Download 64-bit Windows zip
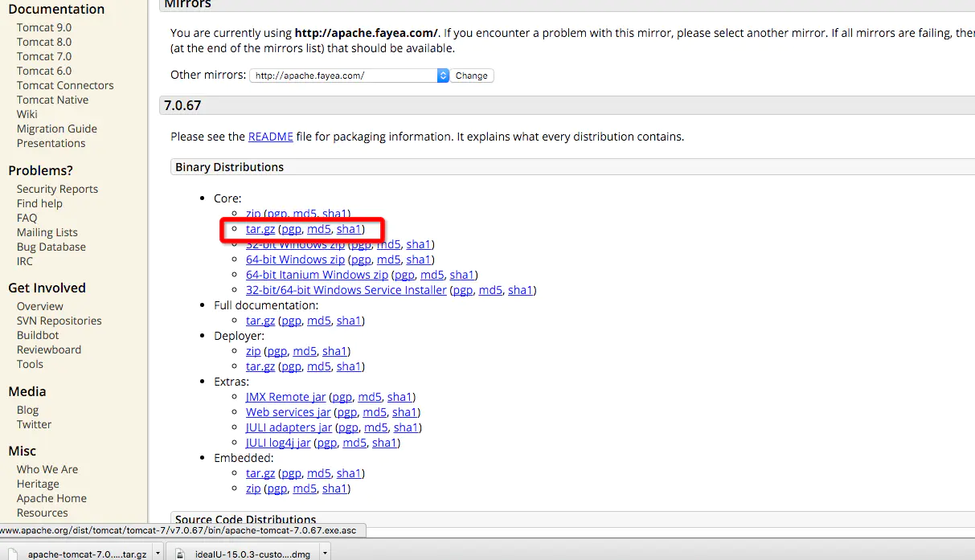 [295, 260]
